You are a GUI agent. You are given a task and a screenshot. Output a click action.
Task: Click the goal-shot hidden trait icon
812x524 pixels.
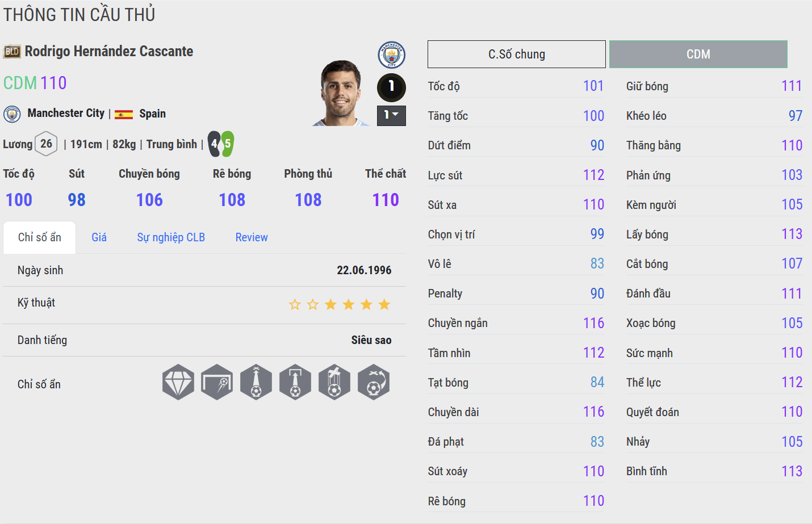(x=217, y=382)
